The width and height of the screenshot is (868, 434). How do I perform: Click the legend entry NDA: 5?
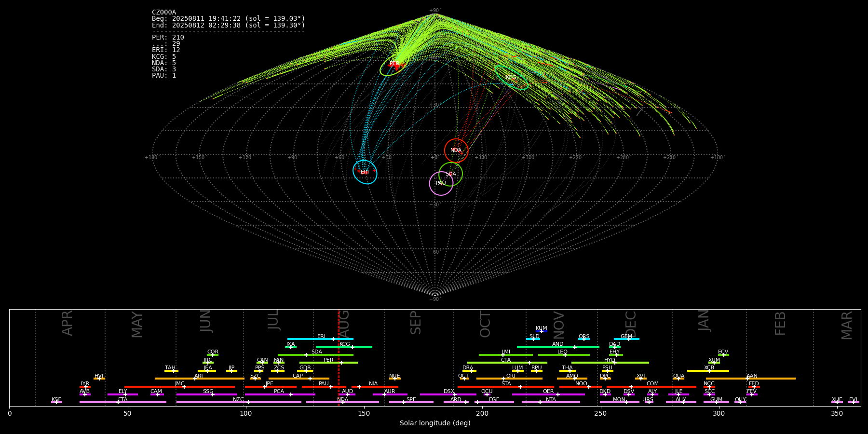tap(164, 63)
